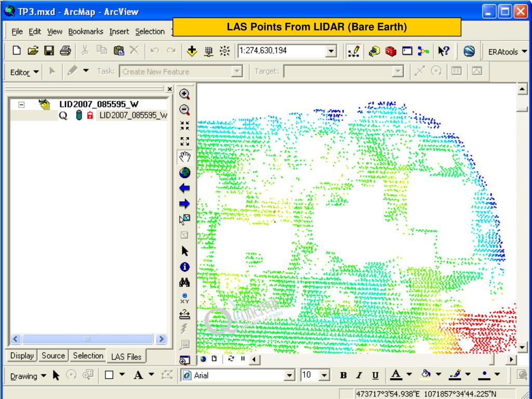532x399 pixels.
Task: Go back to previous extent arrow
Action: [x=184, y=188]
